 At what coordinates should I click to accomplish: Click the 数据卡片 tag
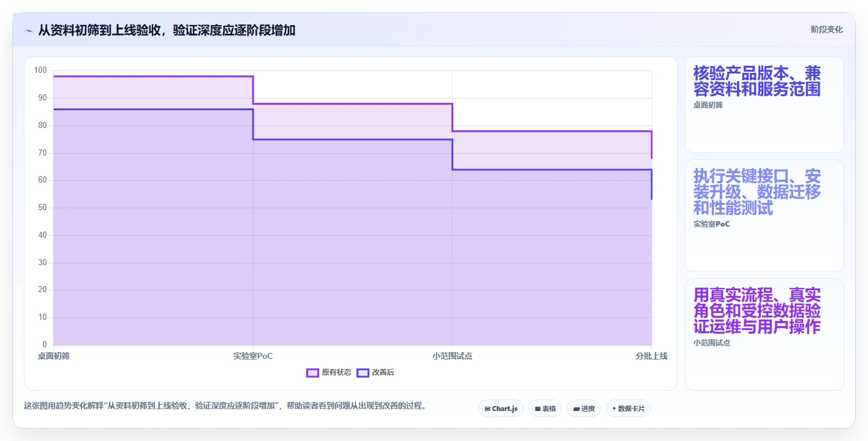click(628, 409)
